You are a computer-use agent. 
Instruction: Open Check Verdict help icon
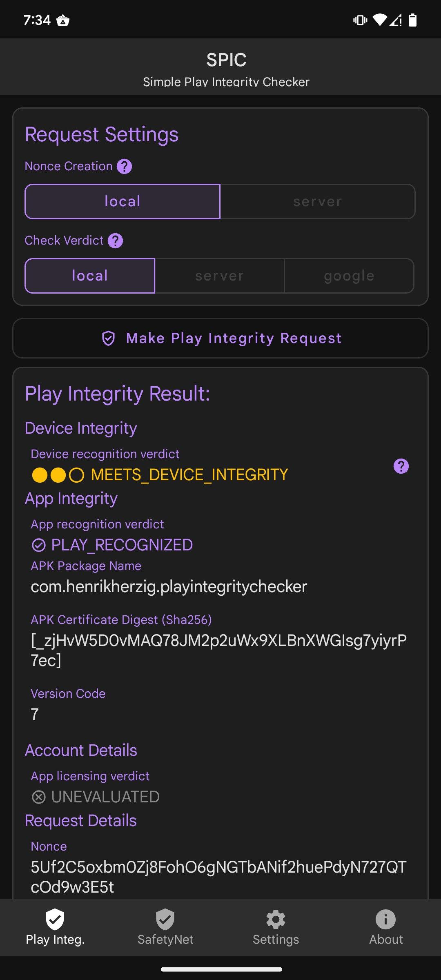115,241
